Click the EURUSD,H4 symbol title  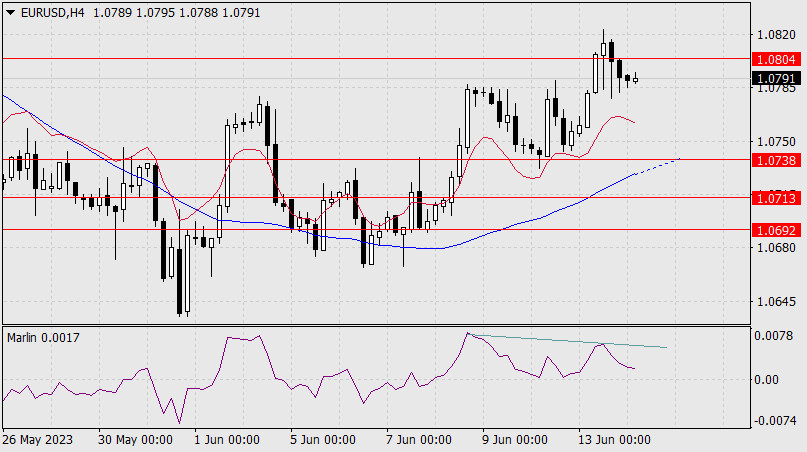pyautogui.click(x=47, y=11)
